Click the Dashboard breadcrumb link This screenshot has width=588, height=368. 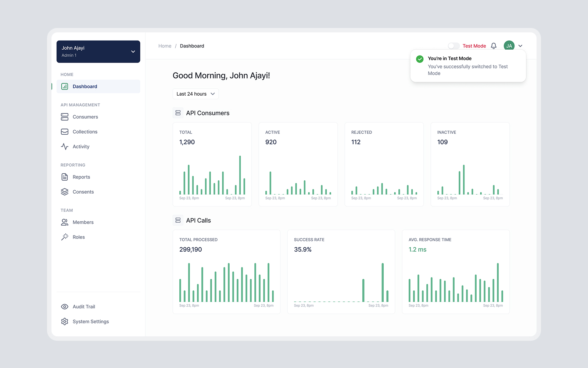coord(192,46)
